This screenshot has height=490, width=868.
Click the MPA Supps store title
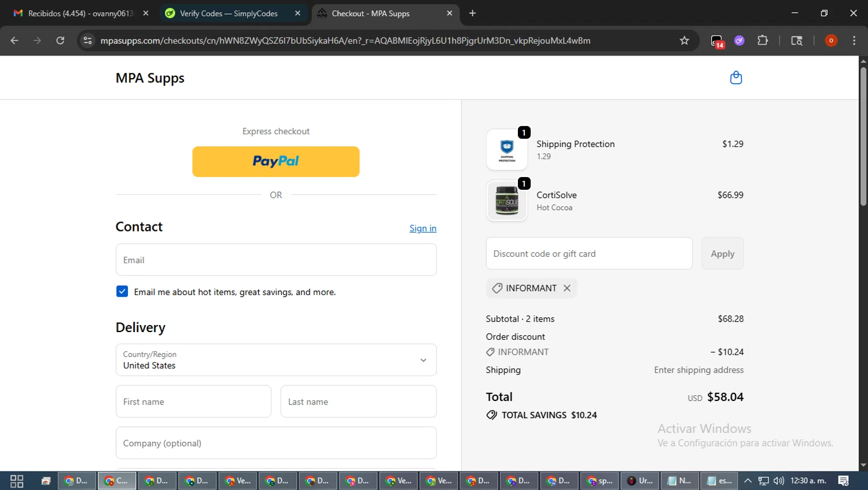coord(150,78)
